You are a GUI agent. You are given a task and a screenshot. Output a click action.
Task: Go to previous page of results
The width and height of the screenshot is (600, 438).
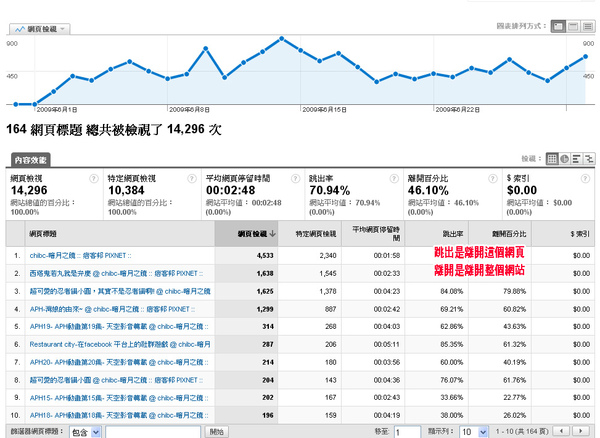click(562, 431)
